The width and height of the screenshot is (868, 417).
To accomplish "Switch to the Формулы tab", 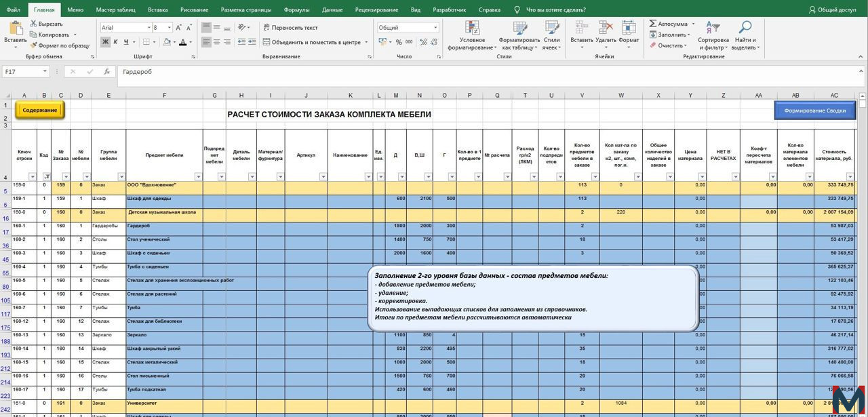I will (x=297, y=10).
